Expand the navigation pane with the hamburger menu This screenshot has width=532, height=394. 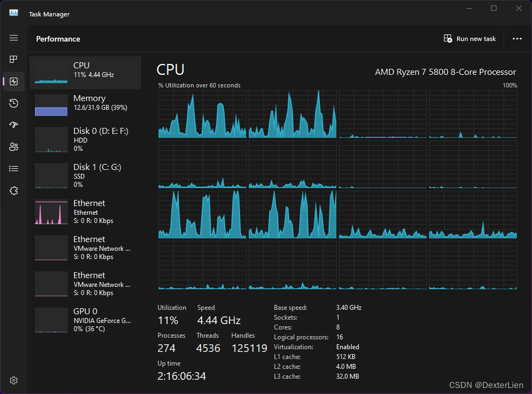[x=14, y=38]
